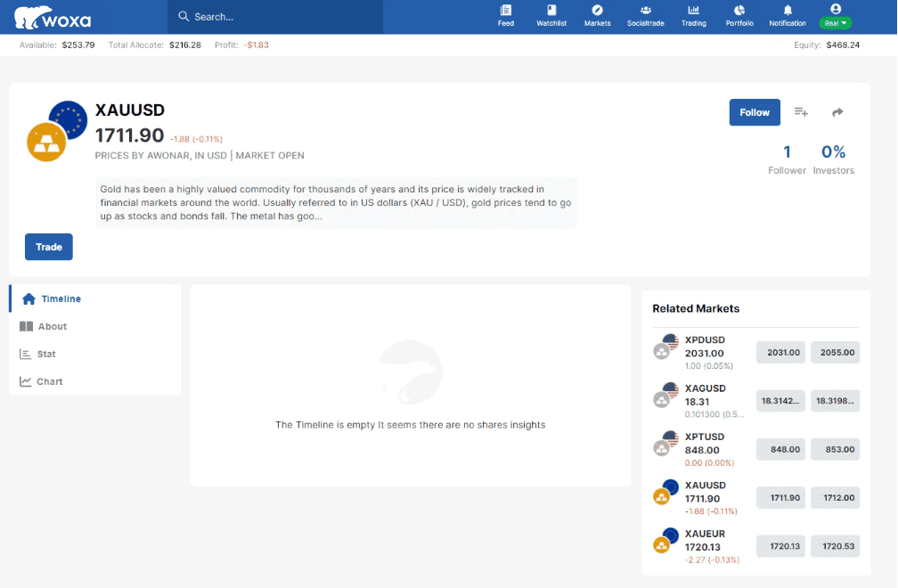Expand the Real account dropdown

(x=836, y=23)
